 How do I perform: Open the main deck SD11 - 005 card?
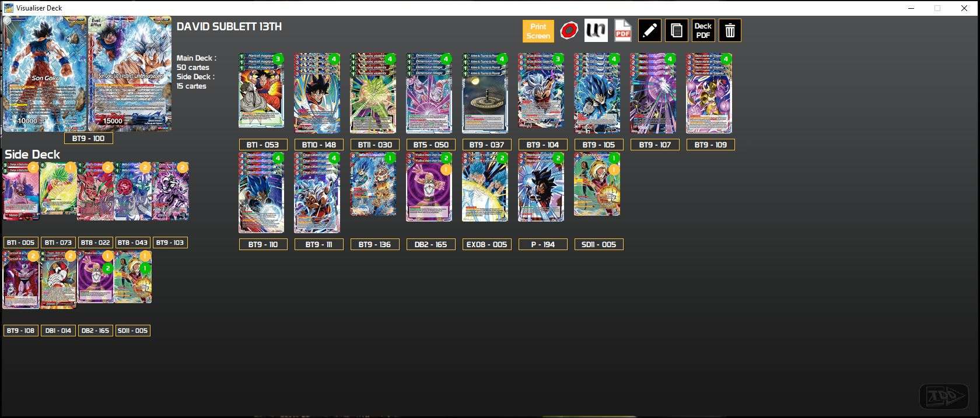click(597, 184)
